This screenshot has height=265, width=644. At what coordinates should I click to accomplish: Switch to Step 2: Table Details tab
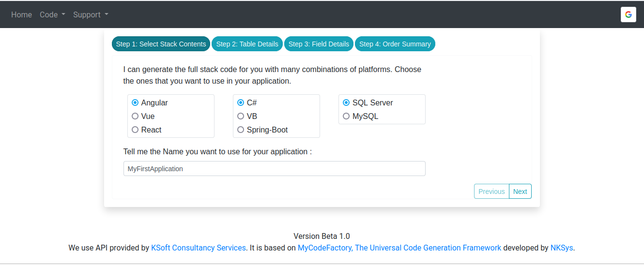tap(247, 44)
